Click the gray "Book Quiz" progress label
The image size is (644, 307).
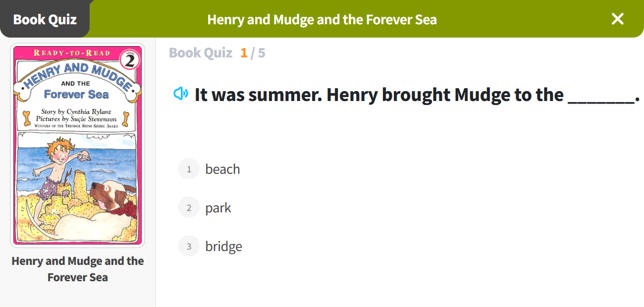click(x=200, y=53)
